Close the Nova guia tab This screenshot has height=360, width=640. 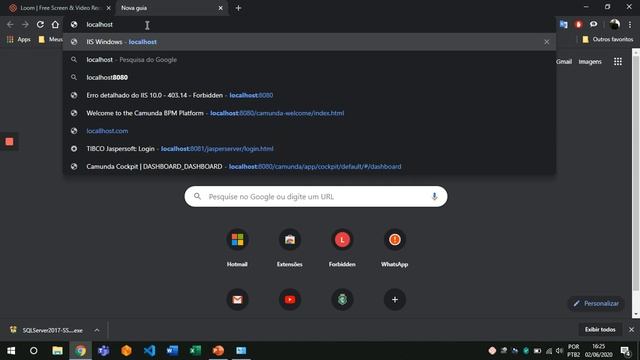[x=220, y=8]
